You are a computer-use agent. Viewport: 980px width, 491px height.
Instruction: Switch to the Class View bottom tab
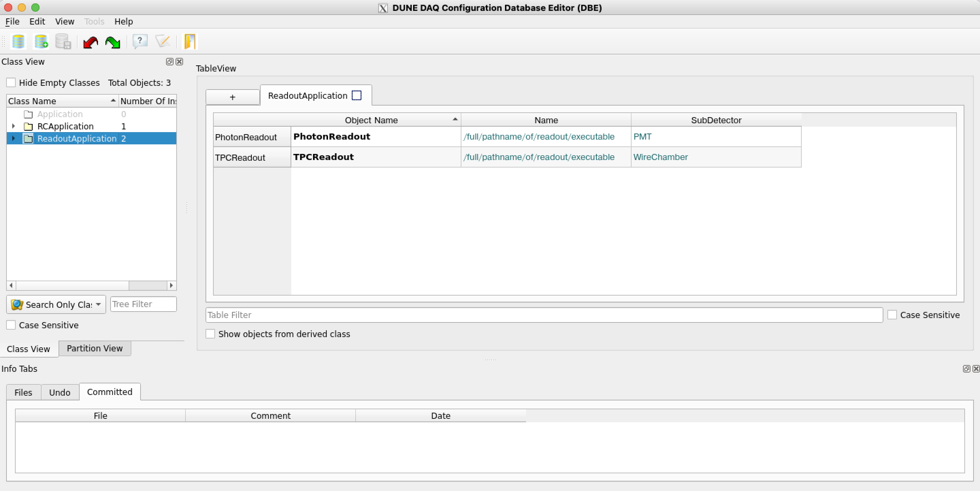coord(29,349)
